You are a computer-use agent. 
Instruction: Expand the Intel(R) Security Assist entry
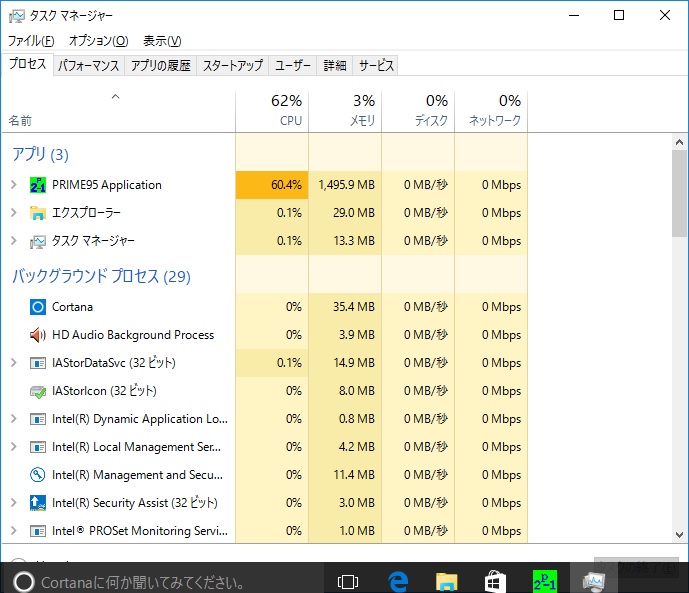click(13, 503)
